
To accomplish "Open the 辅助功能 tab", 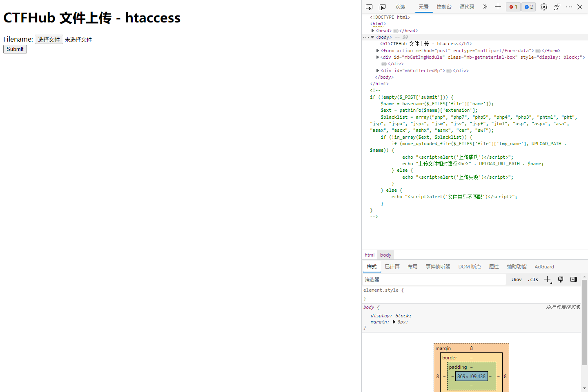I will (517, 267).
